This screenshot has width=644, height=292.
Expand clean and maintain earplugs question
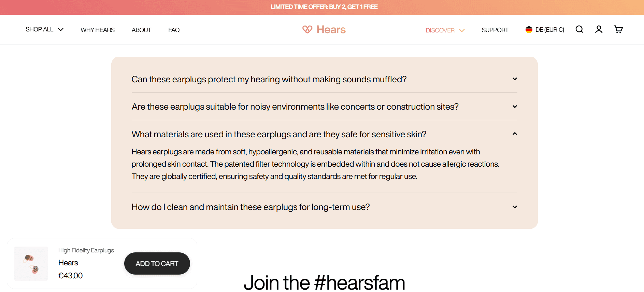click(x=324, y=207)
